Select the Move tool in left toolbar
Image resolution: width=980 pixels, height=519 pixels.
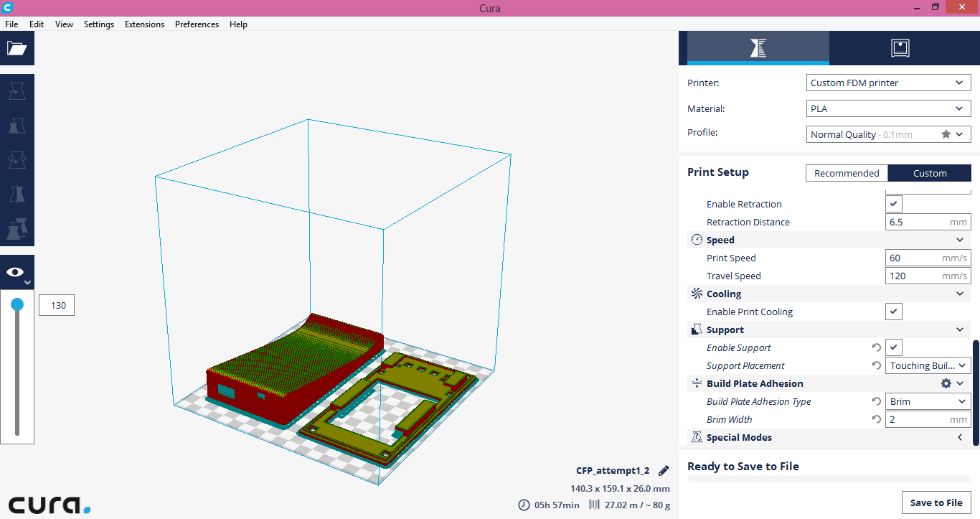coord(17,91)
